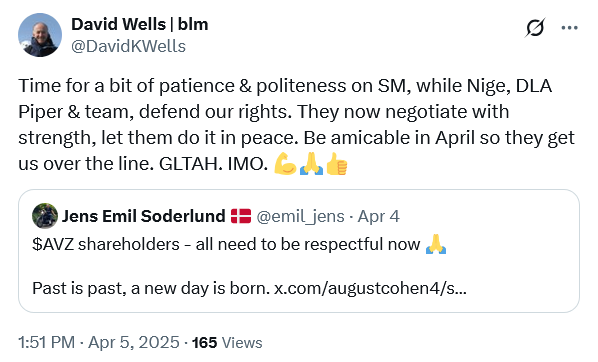598x362 pixels.
Task: Open the Jens Emil Soderlund name link
Action: [x=143, y=216]
